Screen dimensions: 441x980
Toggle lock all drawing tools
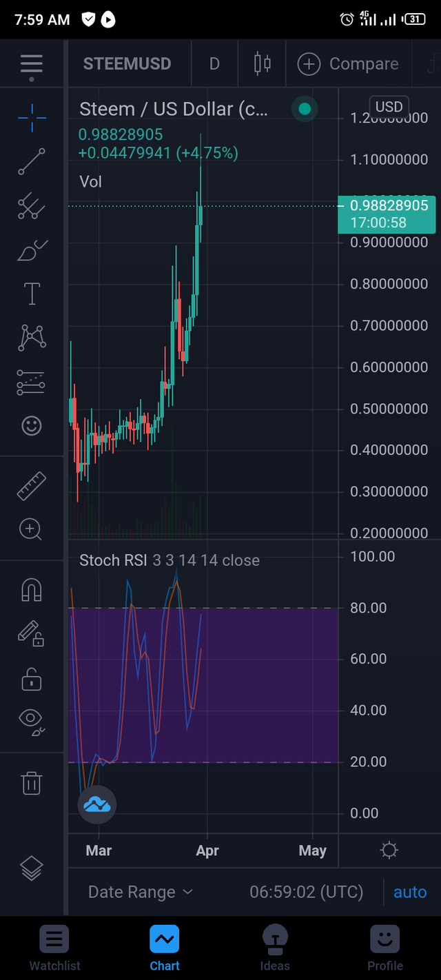coord(32,681)
